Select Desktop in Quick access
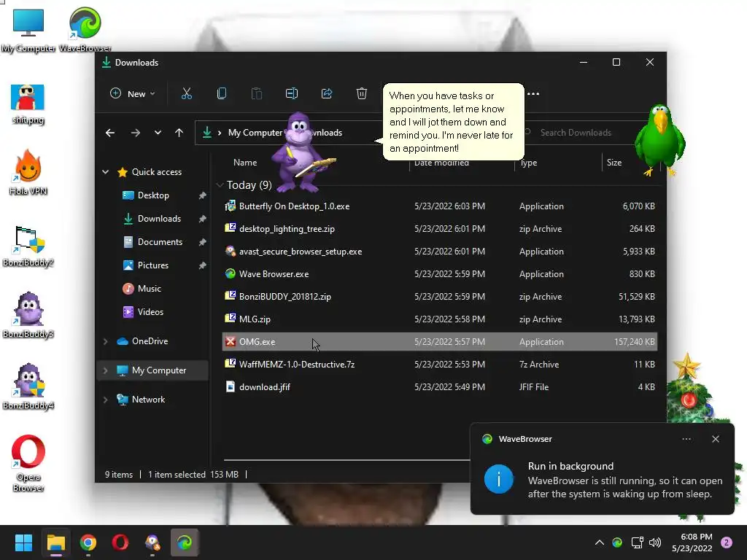747x560 pixels. [x=153, y=195]
